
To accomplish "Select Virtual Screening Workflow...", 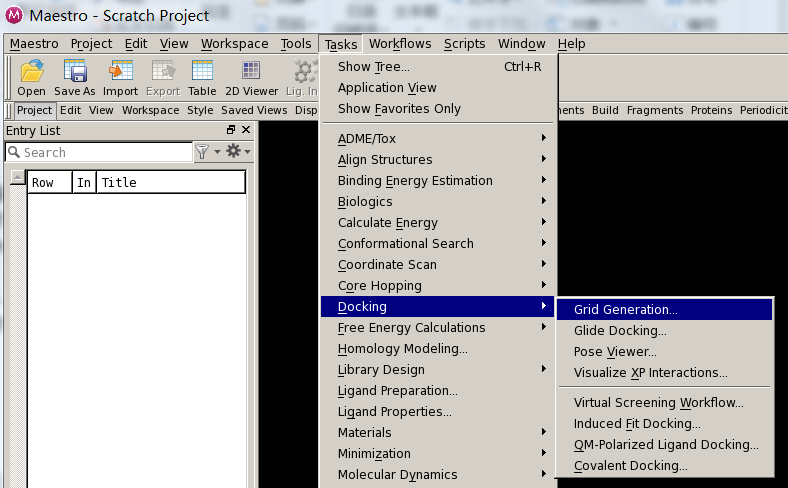I will coord(664,403).
